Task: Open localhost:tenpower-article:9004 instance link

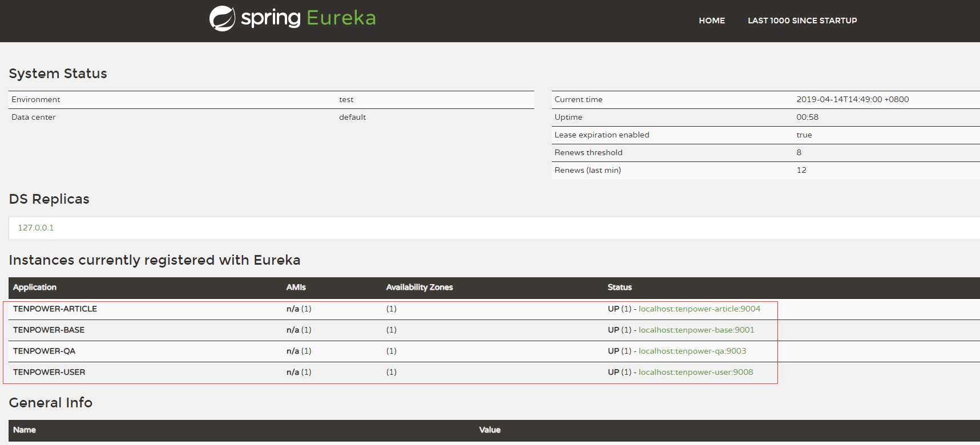Action: pos(699,309)
